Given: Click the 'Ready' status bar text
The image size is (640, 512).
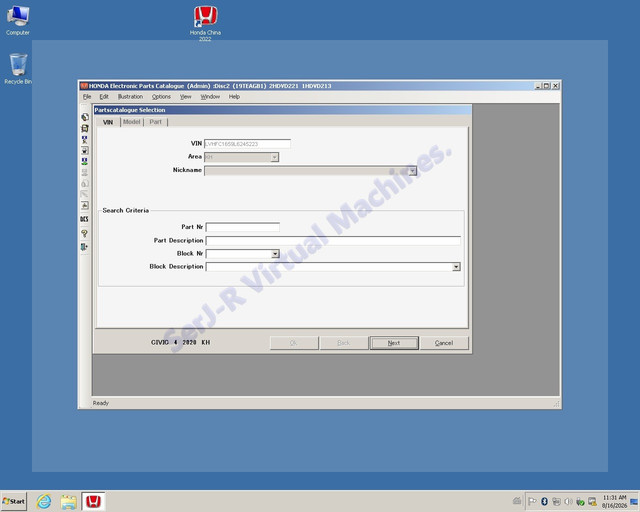Looking at the screenshot, I should [x=101, y=403].
